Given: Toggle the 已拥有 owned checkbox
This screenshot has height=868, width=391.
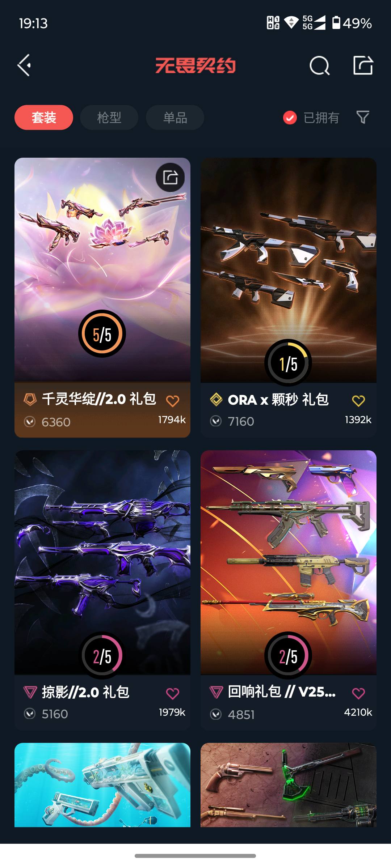Looking at the screenshot, I should 290,118.
